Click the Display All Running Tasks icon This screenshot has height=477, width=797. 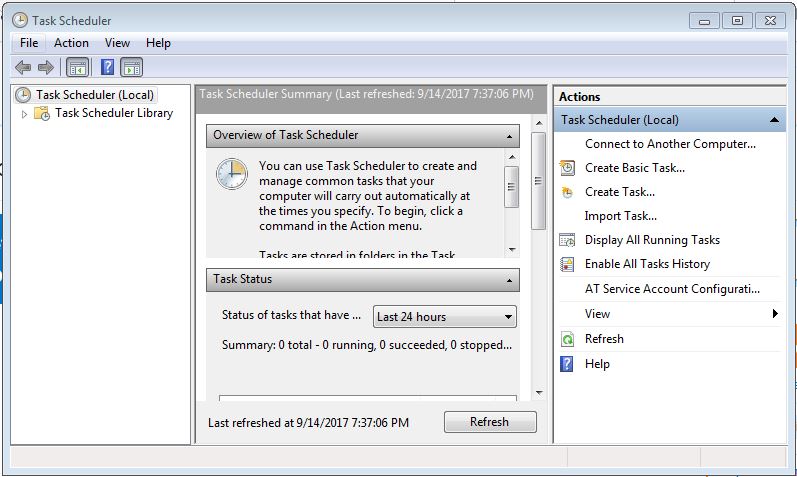click(x=567, y=240)
